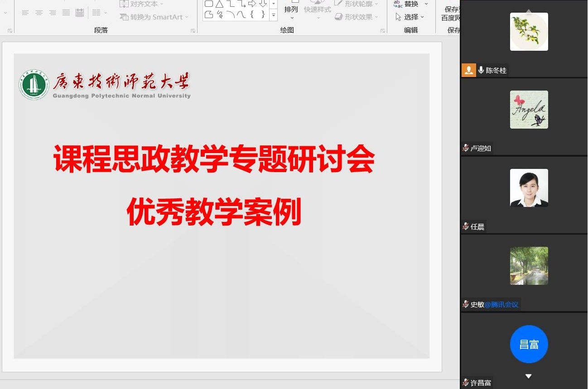Click 转换为 SmartArt button

tap(154, 17)
